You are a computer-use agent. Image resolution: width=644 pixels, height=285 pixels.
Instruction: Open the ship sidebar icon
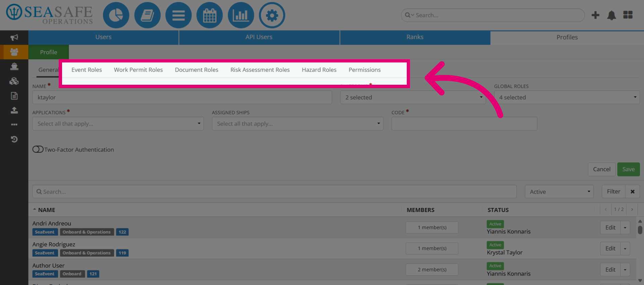[x=14, y=67]
